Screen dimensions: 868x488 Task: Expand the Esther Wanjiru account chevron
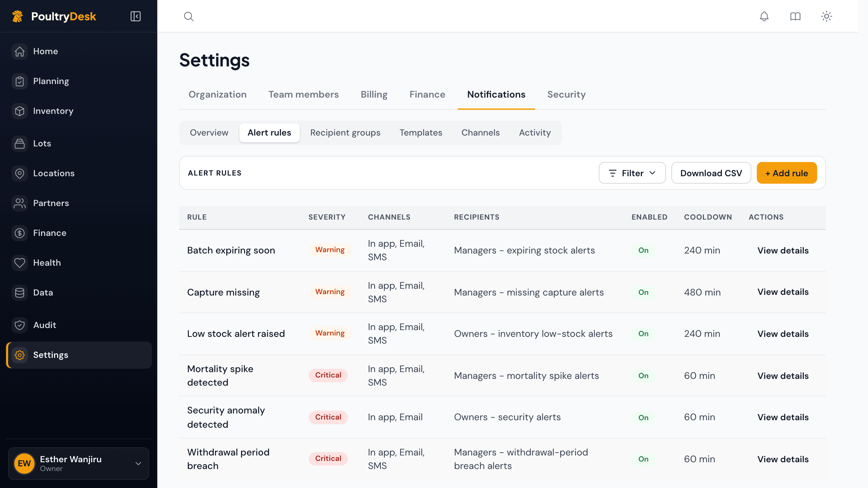(138, 464)
